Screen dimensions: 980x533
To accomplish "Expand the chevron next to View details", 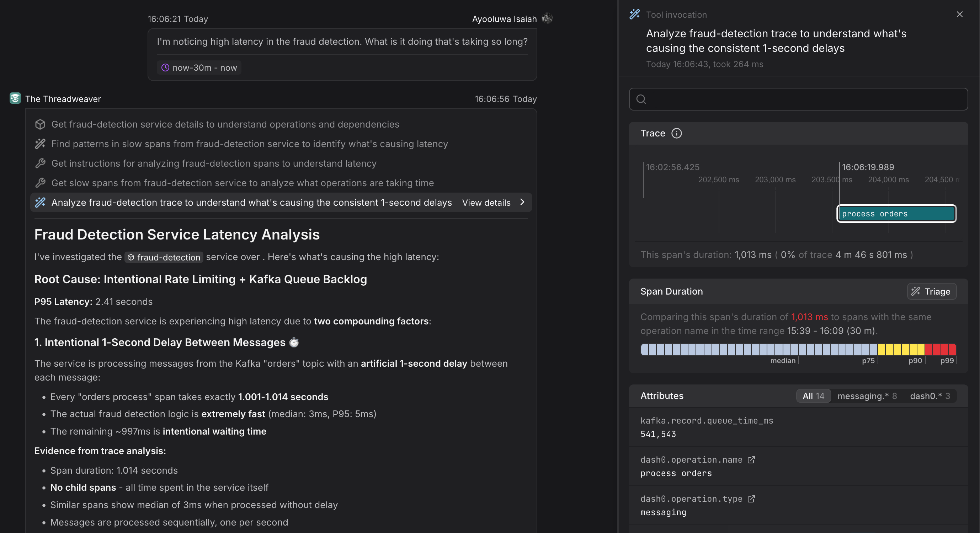I will (522, 202).
